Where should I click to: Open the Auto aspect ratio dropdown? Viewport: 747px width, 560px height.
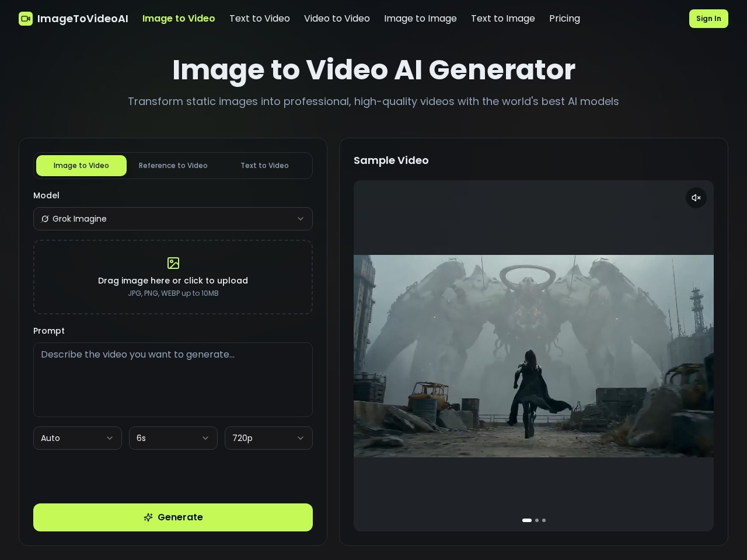(78, 438)
